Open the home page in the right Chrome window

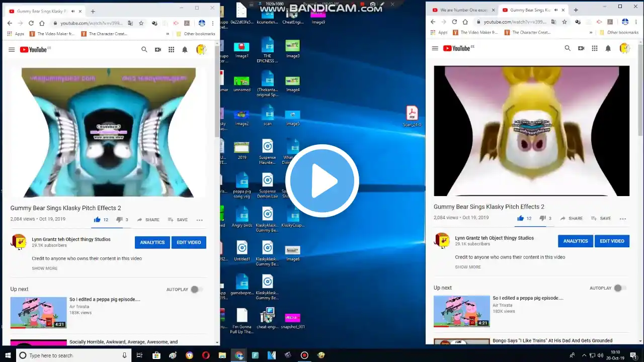tap(465, 22)
